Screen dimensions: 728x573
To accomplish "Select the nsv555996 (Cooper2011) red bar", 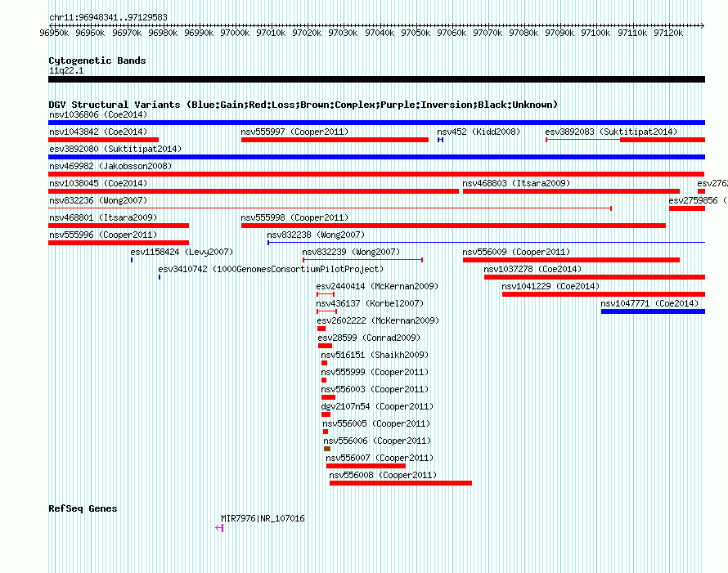I will (x=119, y=243).
